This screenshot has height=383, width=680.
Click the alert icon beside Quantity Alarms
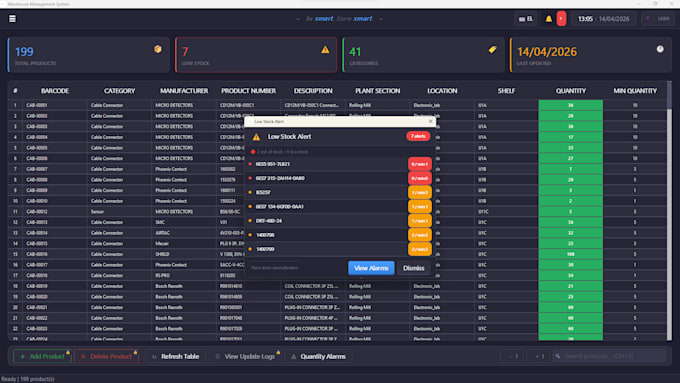[x=294, y=357]
